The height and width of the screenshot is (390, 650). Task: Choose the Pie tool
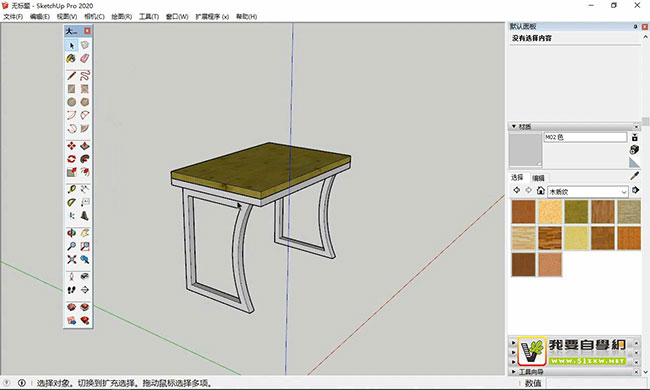pos(85,128)
